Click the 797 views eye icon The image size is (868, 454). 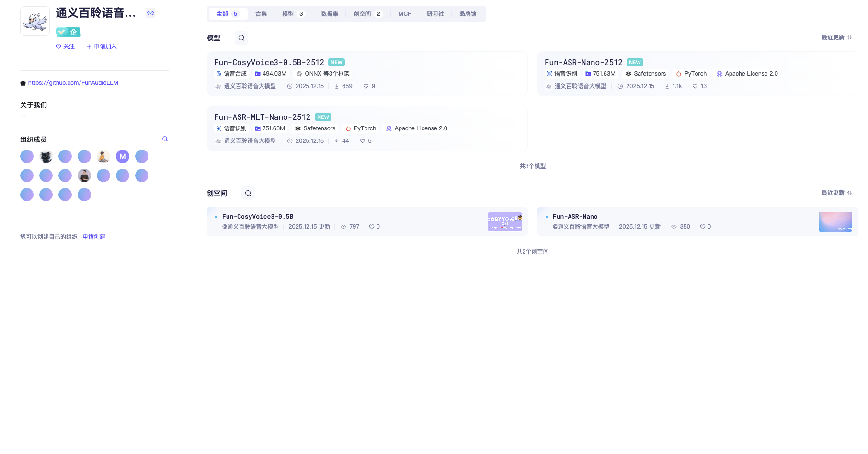(343, 227)
